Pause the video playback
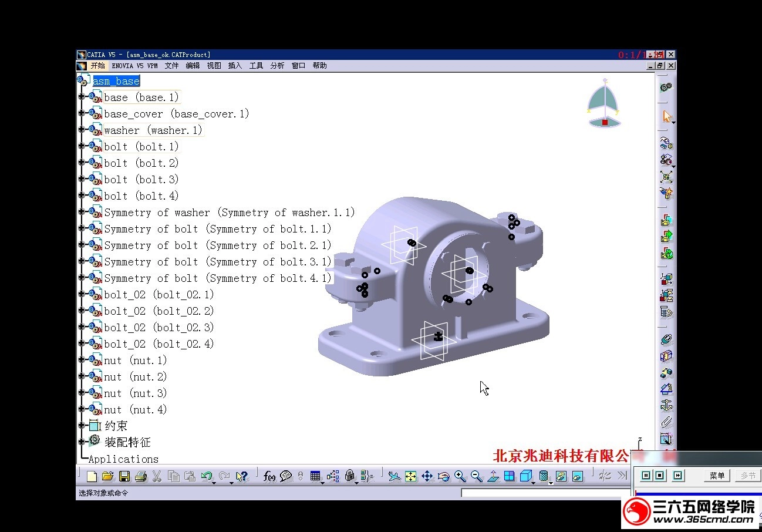This screenshot has height=532, width=762. tap(646, 476)
